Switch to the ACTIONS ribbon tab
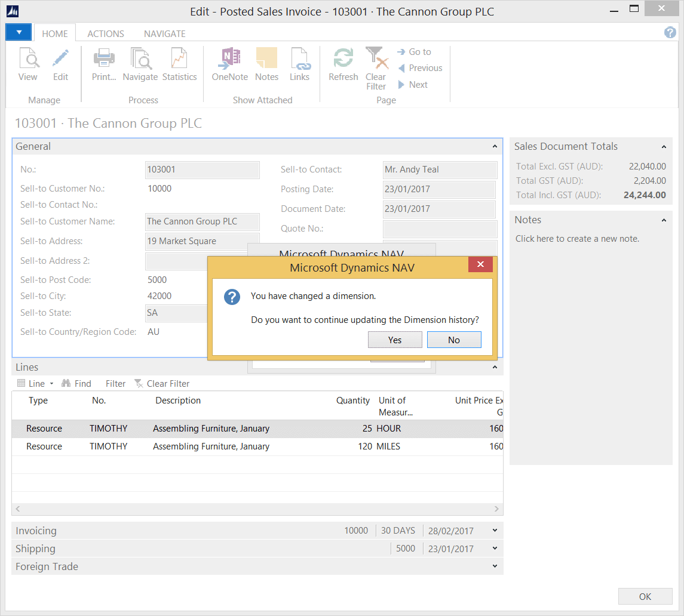The width and height of the screenshot is (684, 616). 106,33
